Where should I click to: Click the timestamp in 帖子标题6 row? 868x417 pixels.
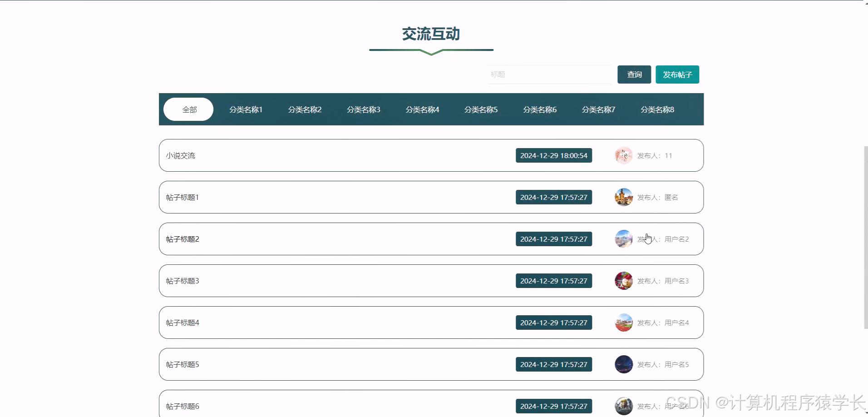click(554, 406)
